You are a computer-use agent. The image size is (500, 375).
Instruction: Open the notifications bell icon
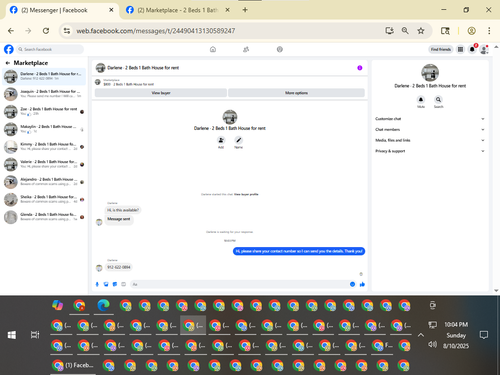coord(472,49)
